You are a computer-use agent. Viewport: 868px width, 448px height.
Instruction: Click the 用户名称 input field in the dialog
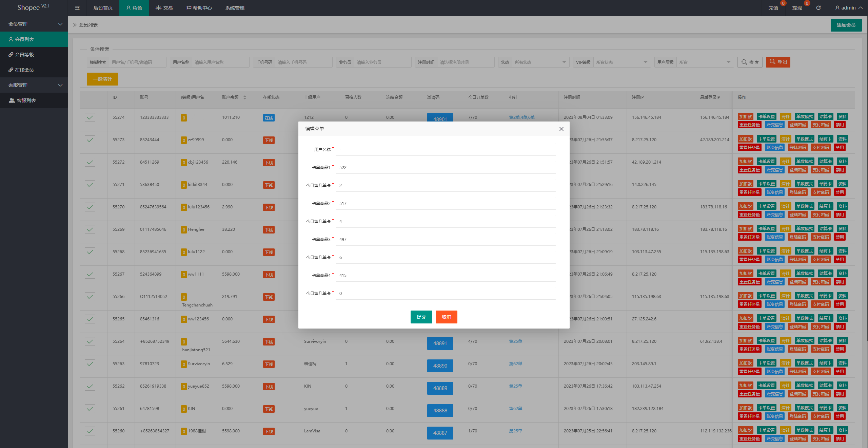446,149
